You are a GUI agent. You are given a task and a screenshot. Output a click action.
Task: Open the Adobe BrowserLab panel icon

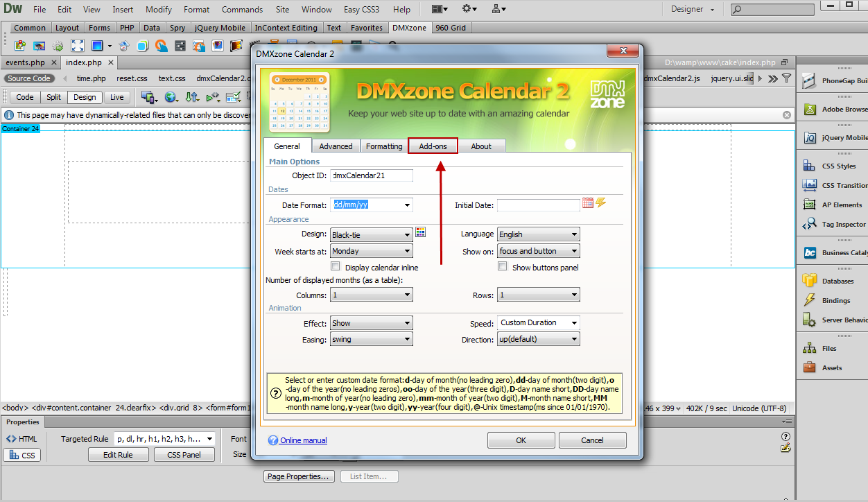[809, 110]
